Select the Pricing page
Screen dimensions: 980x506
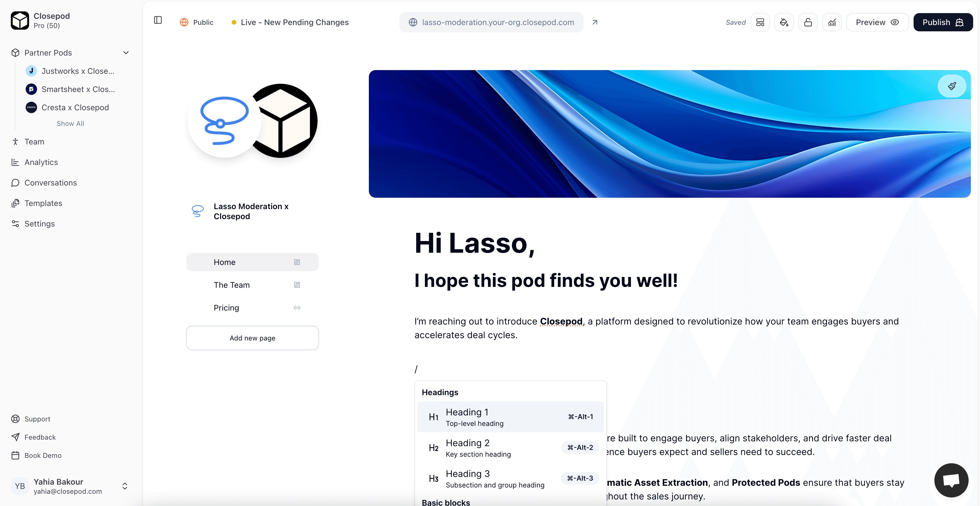252,308
